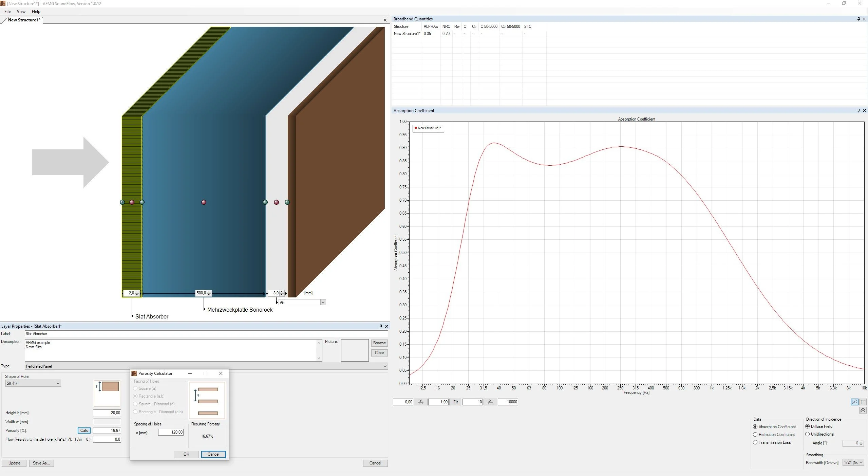Image resolution: width=868 pixels, height=476 pixels.
Task: Pin the Absorption Coefficient panel
Action: pyautogui.click(x=858, y=111)
